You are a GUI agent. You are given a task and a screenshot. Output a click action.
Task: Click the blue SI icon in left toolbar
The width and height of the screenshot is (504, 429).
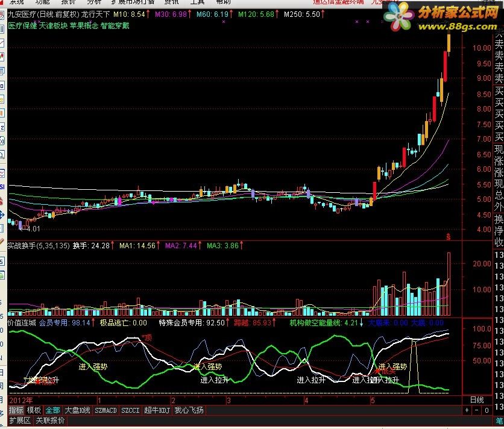(x=2, y=187)
